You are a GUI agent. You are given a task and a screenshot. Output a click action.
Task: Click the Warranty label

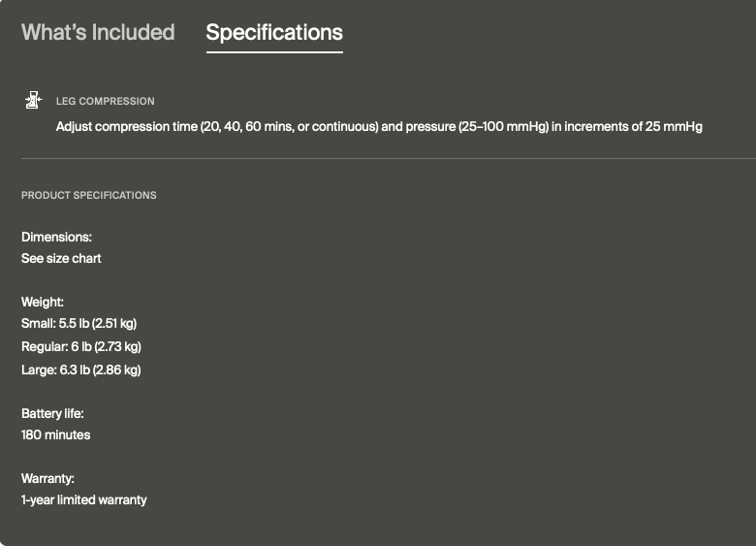click(47, 479)
